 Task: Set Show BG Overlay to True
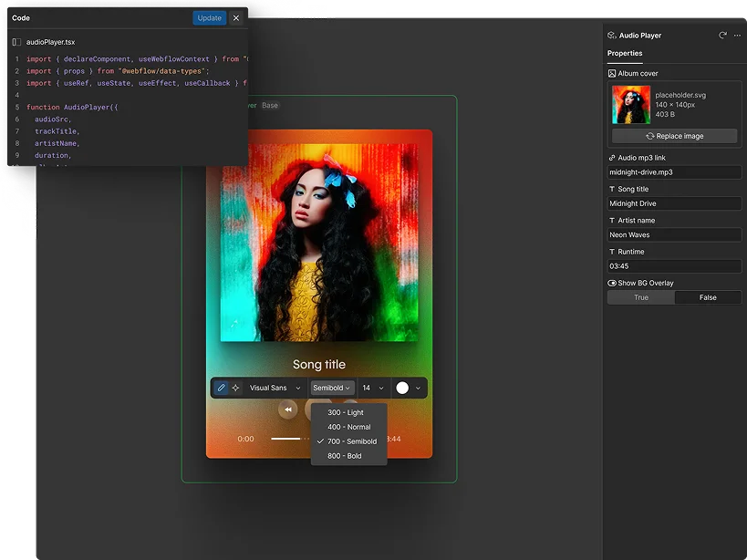coord(641,297)
